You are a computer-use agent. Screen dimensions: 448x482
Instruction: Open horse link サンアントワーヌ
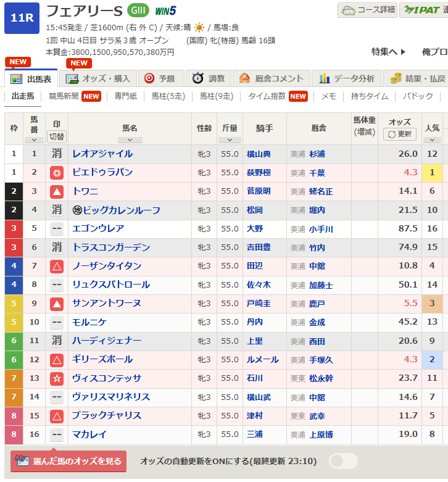pos(107,304)
